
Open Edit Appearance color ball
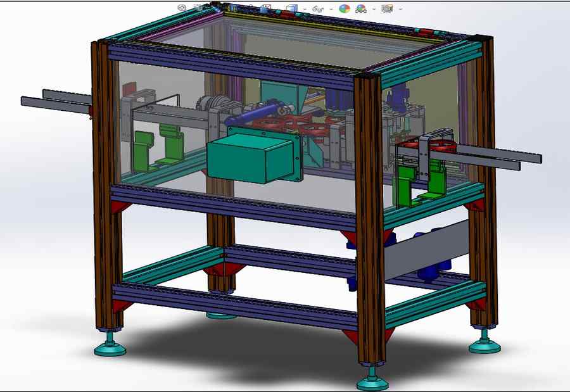[345, 9]
